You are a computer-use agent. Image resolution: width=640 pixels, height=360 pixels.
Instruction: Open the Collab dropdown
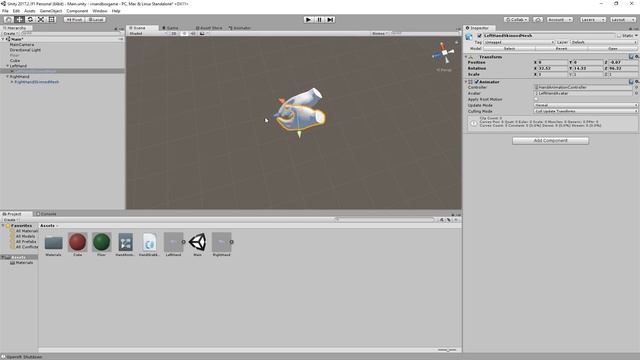tap(516, 20)
